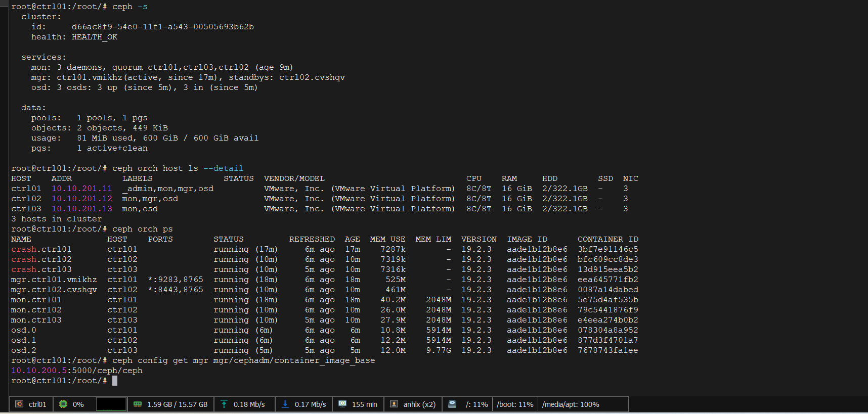Click the /boot: 11% disk entry
The image size is (868, 414).
point(515,404)
